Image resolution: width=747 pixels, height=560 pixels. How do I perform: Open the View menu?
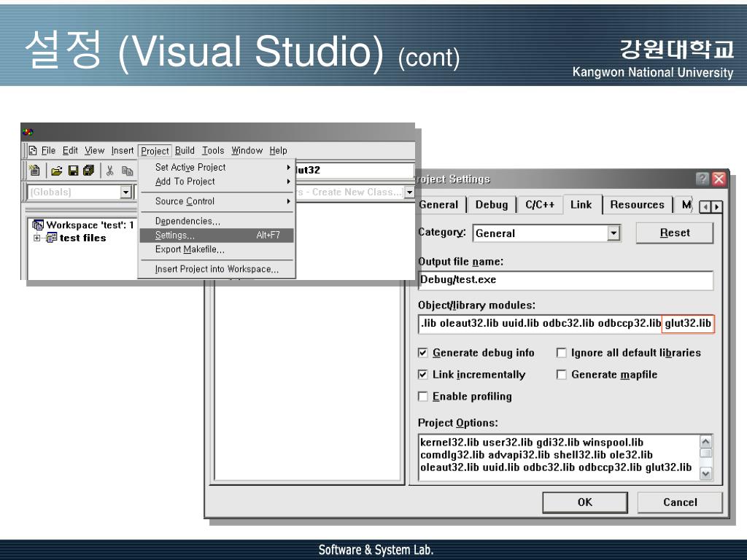point(94,151)
